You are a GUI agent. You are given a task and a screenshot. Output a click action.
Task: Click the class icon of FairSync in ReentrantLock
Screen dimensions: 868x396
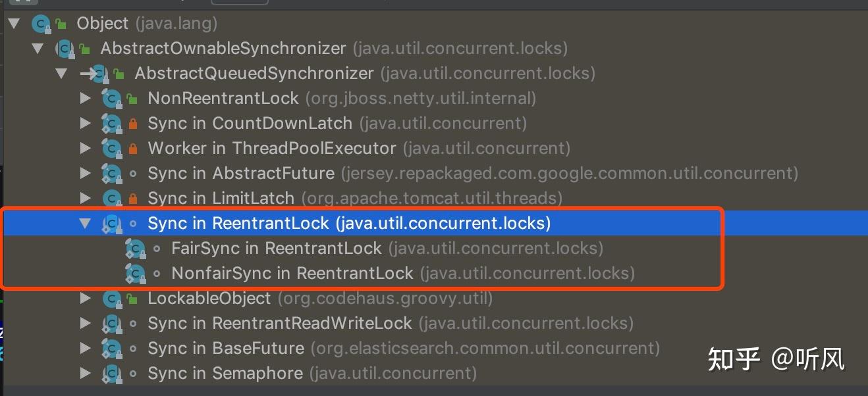135,249
